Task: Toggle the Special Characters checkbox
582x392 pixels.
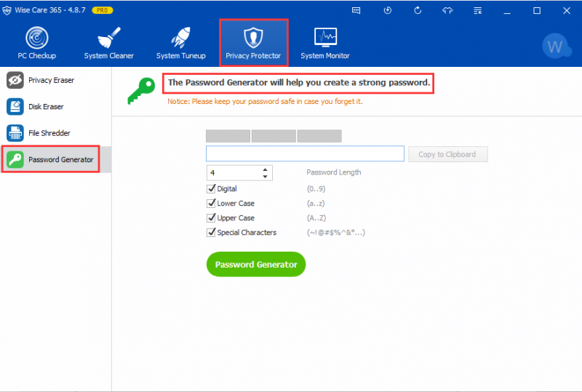Action: 211,233
